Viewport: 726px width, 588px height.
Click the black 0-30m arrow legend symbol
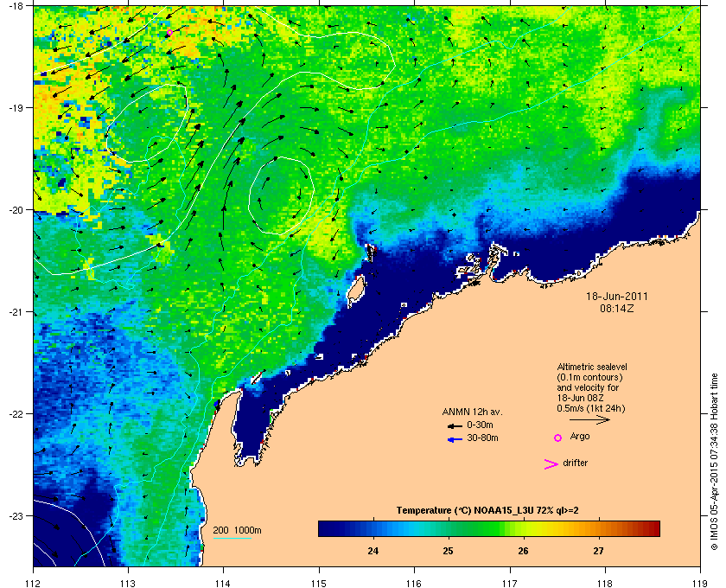455,425
